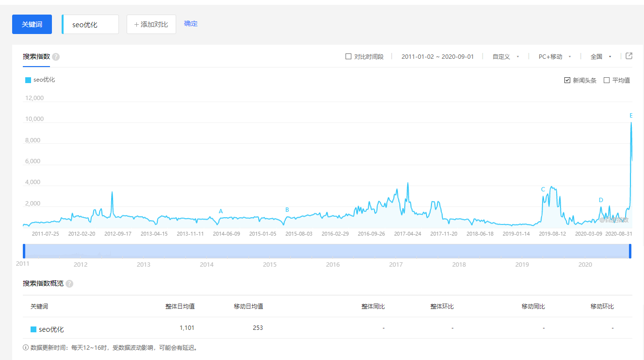The height and width of the screenshot is (360, 644).
Task: Click the 添加对比 button
Action: 151,24
